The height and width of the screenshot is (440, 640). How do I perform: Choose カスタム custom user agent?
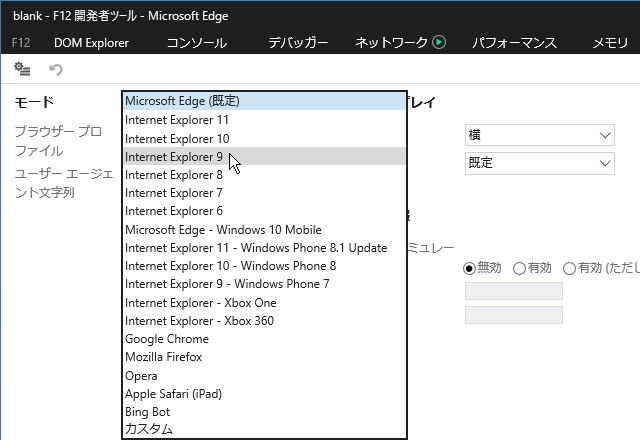coord(264,429)
